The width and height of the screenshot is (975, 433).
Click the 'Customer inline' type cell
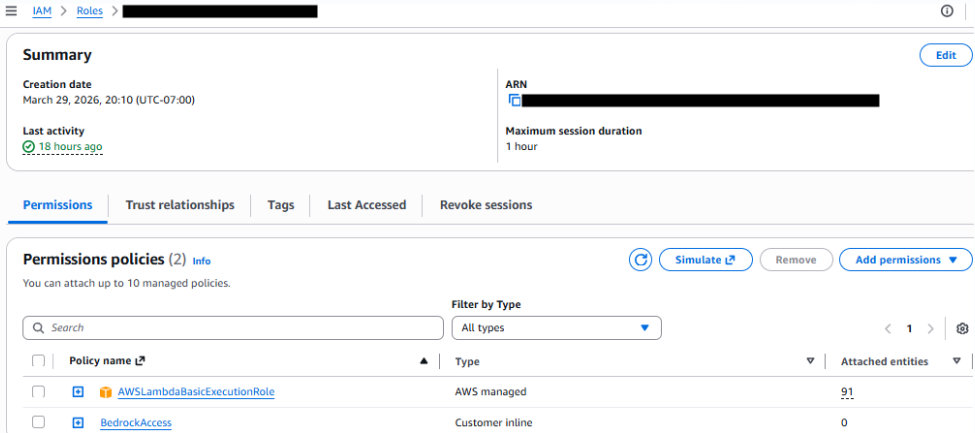point(494,423)
